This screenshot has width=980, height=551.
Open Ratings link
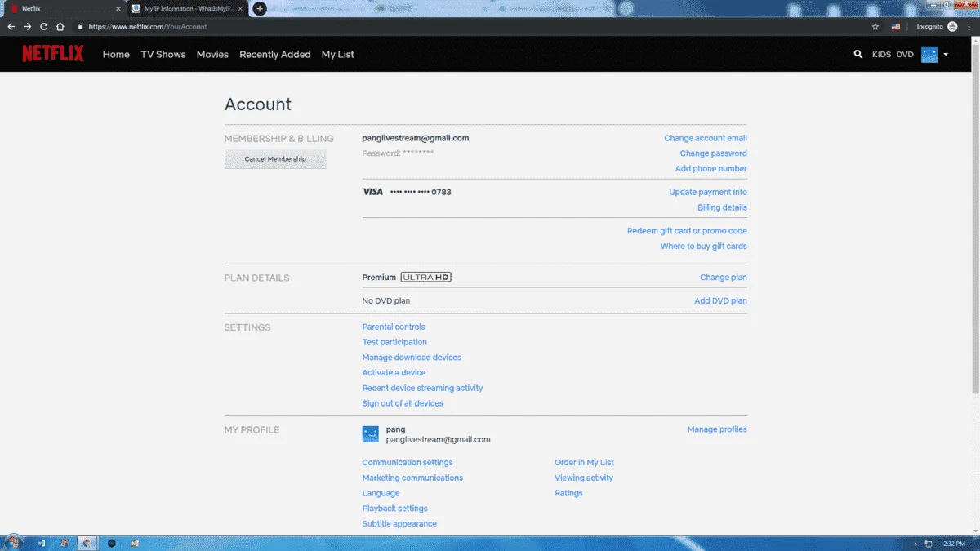(568, 493)
